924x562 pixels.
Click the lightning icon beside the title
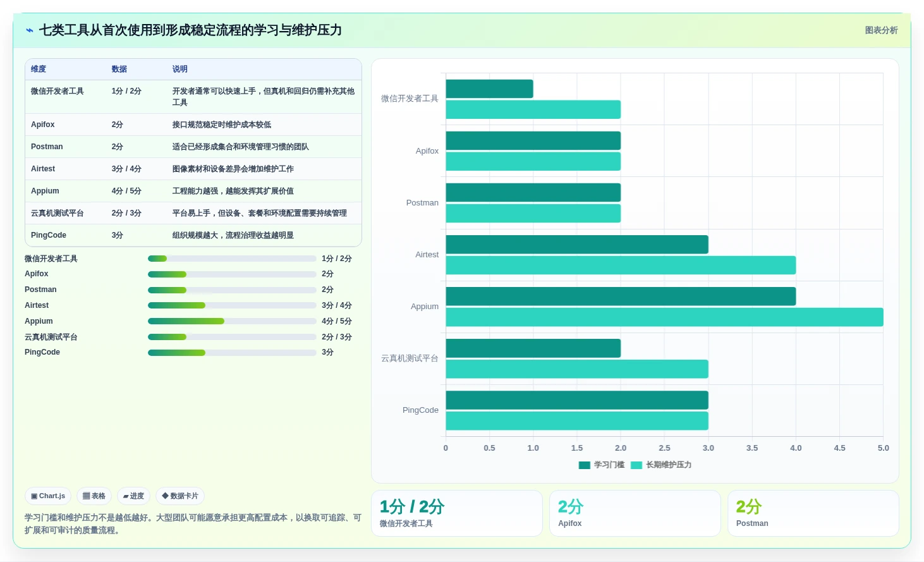(29, 30)
